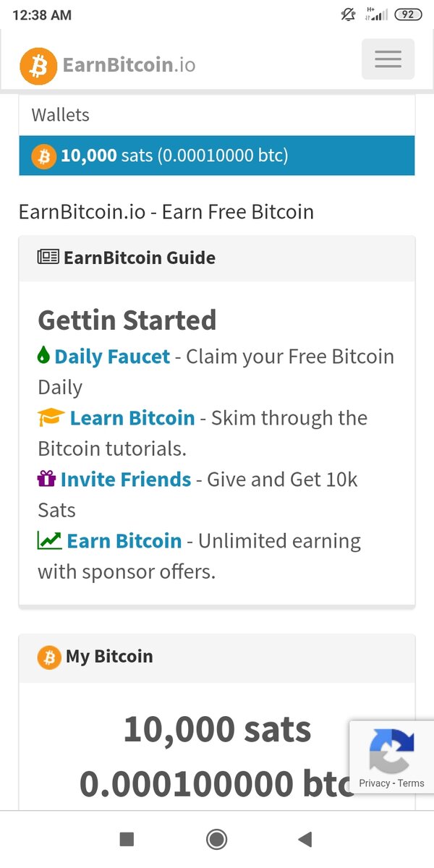The height and width of the screenshot is (868, 434).
Task: Open the Daily Faucet link
Action: pyautogui.click(x=112, y=357)
